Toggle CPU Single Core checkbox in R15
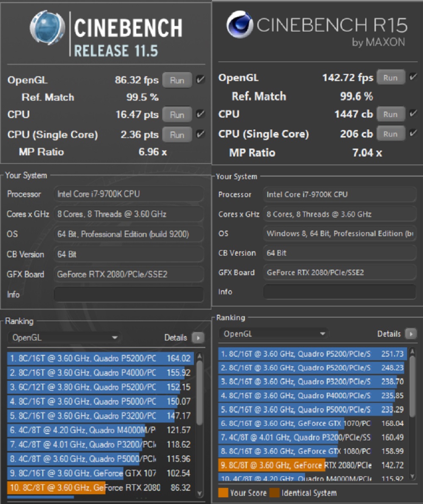Viewport: 423px width, 504px height. [412, 134]
